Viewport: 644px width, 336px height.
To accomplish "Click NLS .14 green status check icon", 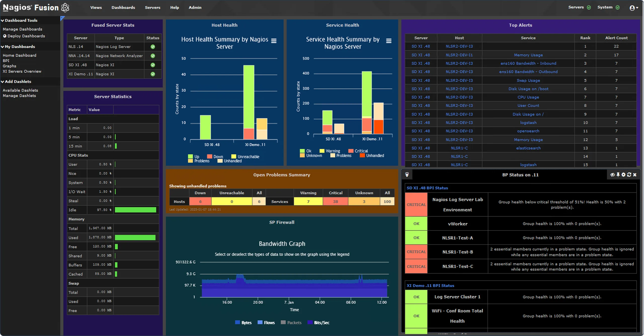I will (153, 47).
